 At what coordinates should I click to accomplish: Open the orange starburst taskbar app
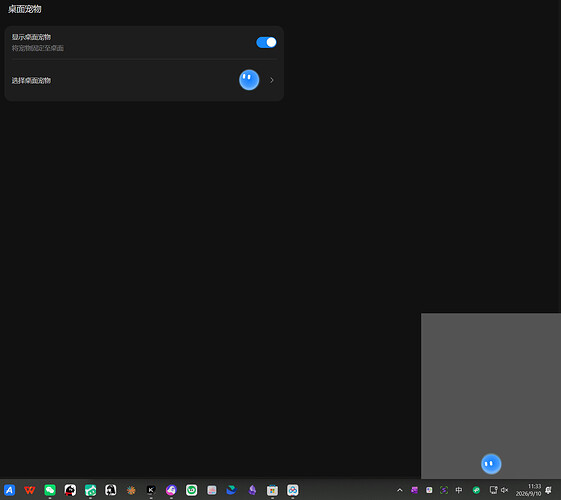click(131, 490)
